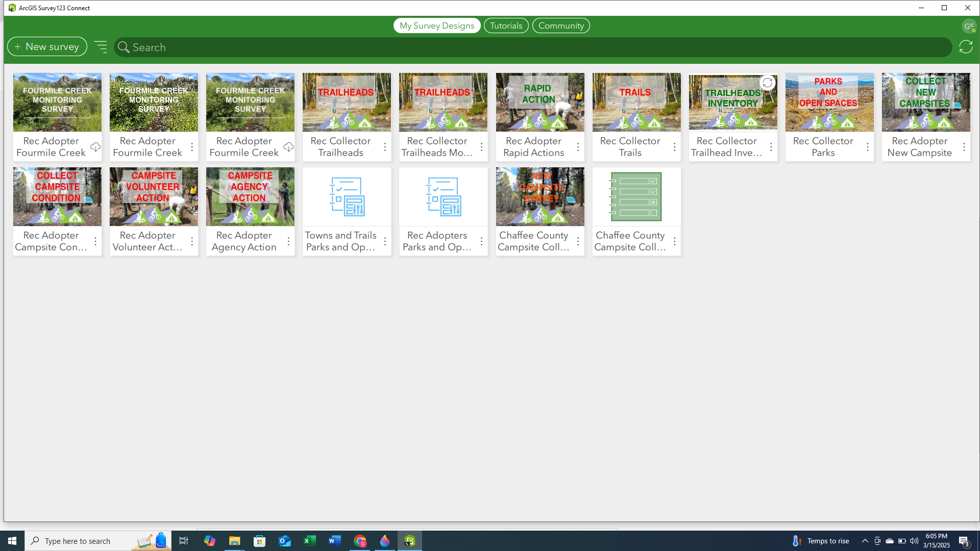980x551 pixels.
Task: Open Outlook from taskbar
Action: [x=285, y=541]
